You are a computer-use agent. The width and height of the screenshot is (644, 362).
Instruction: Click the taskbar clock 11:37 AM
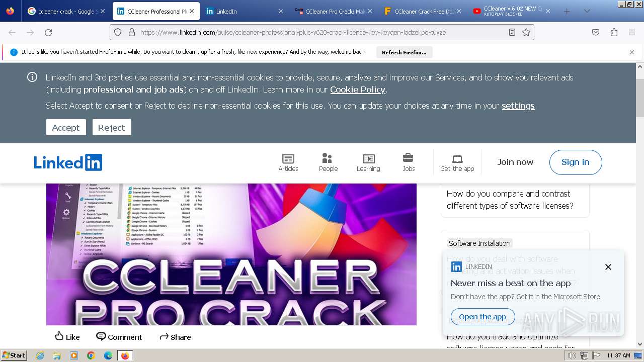click(x=618, y=355)
